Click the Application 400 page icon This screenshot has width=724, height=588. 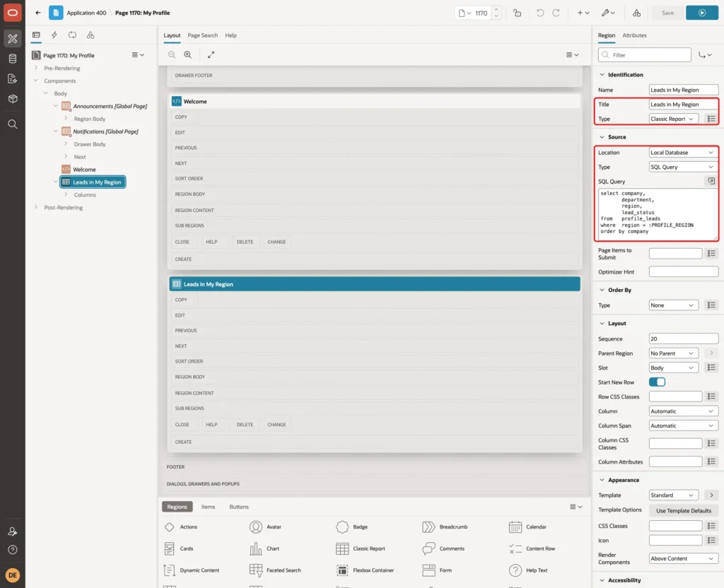point(56,13)
